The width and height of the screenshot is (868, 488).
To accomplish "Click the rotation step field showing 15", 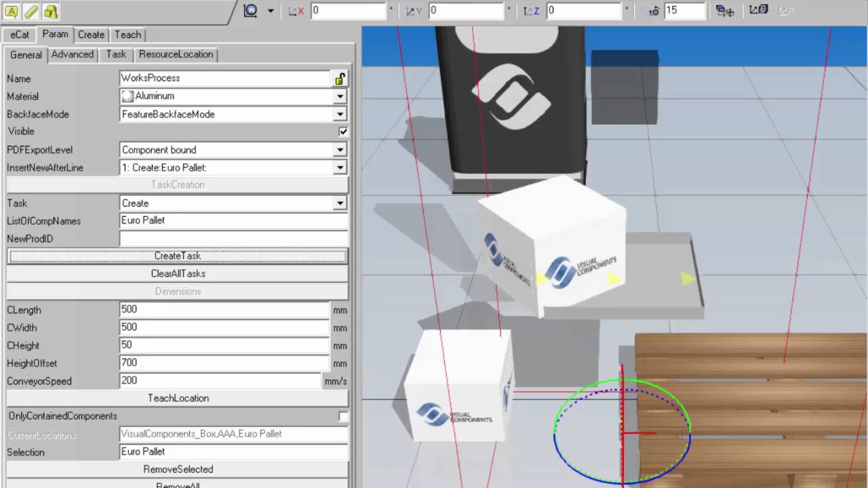I will 685,11.
